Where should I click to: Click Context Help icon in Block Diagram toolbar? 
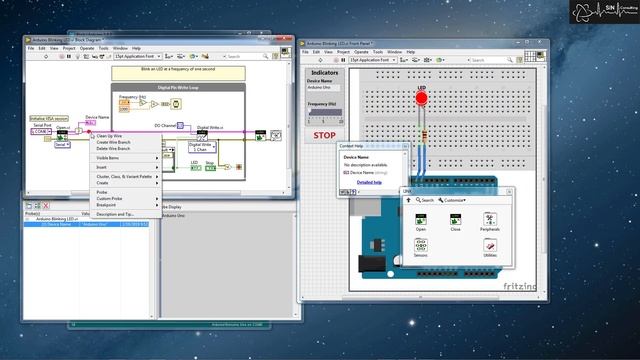point(276,56)
